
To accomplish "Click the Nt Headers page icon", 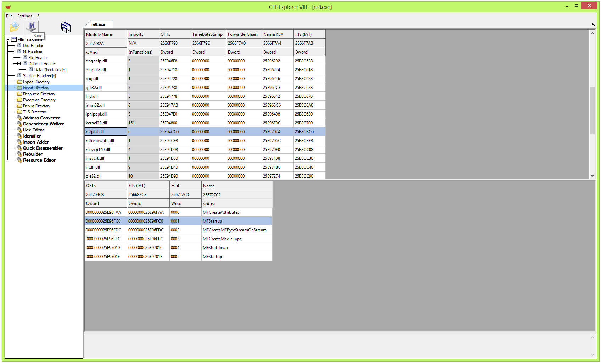I will (19, 51).
